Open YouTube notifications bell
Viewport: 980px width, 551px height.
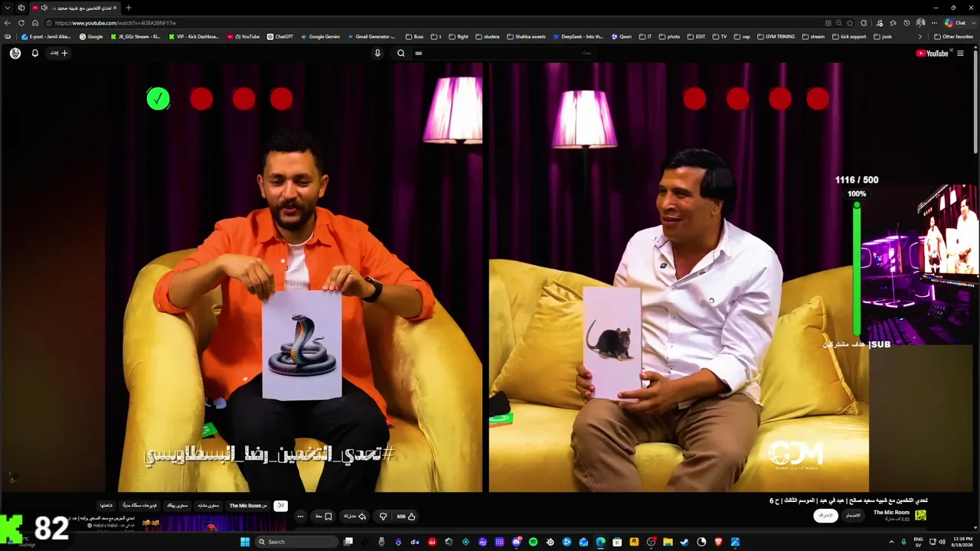pyautogui.click(x=34, y=54)
